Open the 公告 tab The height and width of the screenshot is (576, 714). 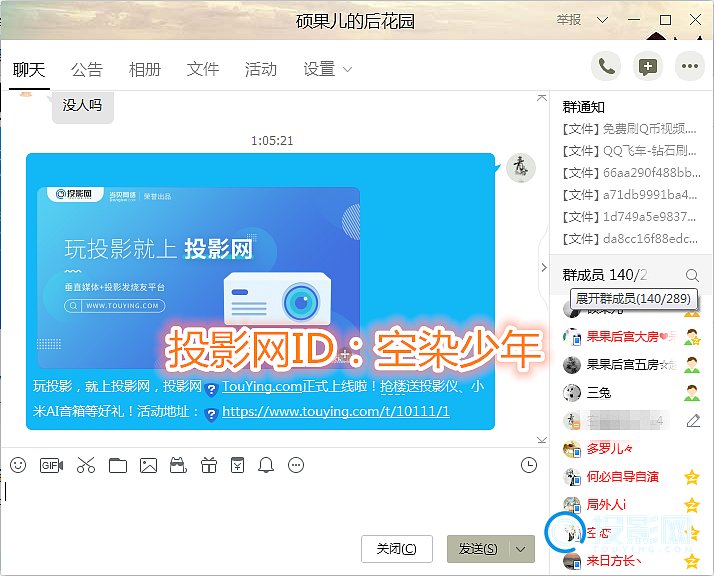coord(87,69)
